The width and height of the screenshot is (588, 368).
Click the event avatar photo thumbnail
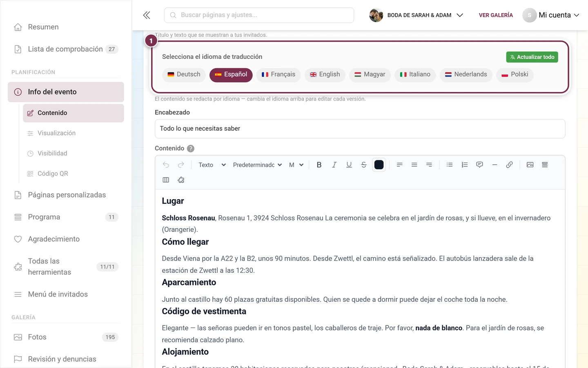[376, 15]
